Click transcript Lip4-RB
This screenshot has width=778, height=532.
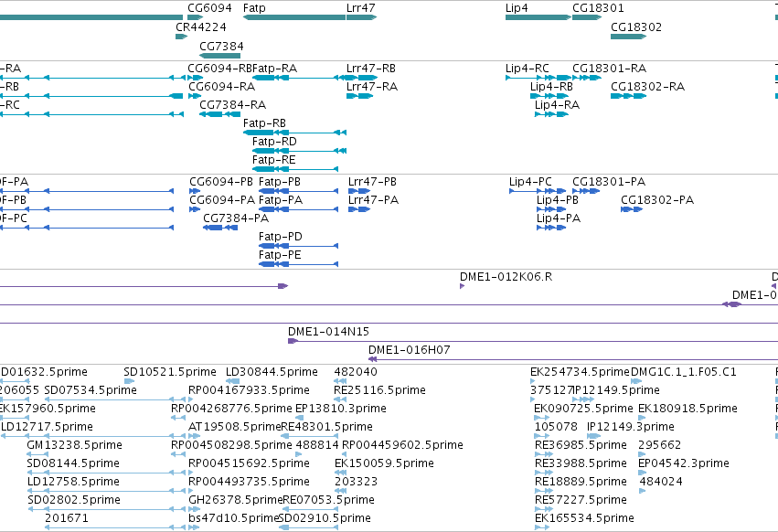[549, 96]
